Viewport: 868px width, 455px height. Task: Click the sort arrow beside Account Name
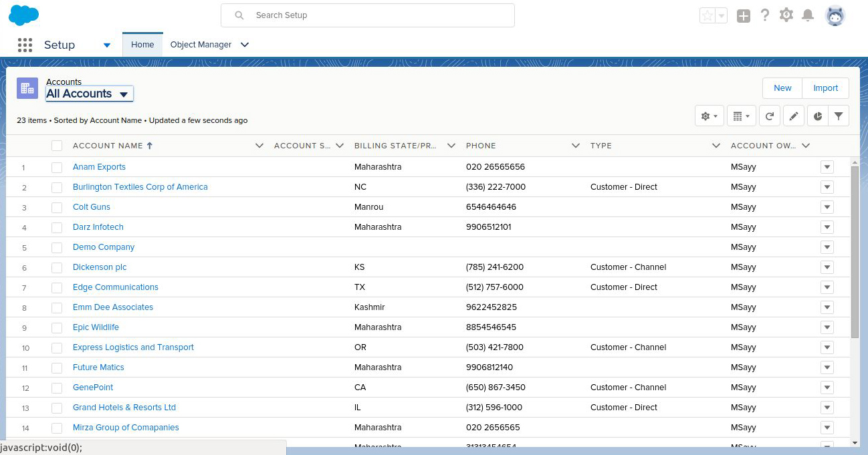pos(150,146)
